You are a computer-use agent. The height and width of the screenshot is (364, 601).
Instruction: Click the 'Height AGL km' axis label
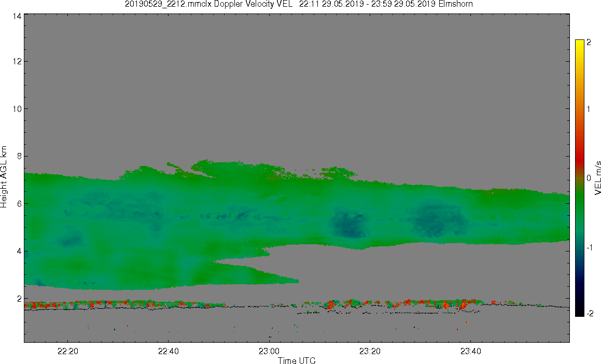point(4,177)
